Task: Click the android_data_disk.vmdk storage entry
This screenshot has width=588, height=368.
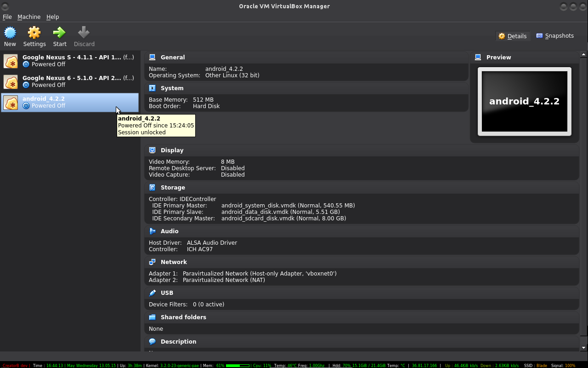Action: pos(281,212)
